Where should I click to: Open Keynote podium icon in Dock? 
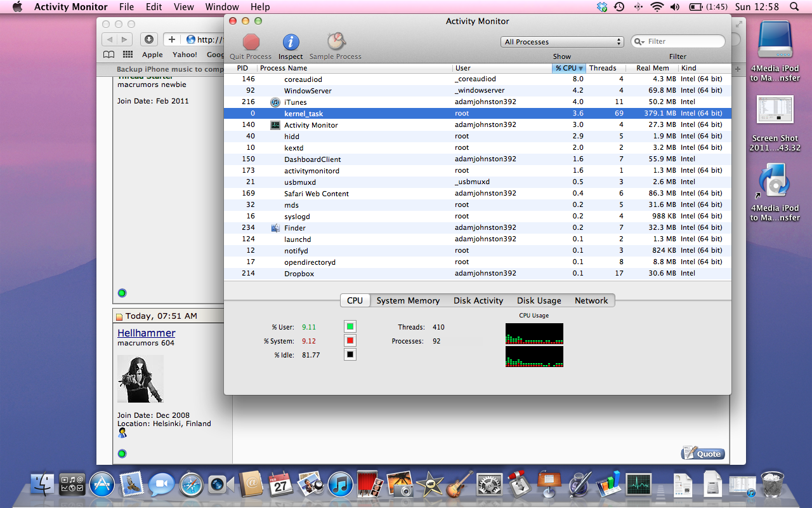click(x=548, y=485)
